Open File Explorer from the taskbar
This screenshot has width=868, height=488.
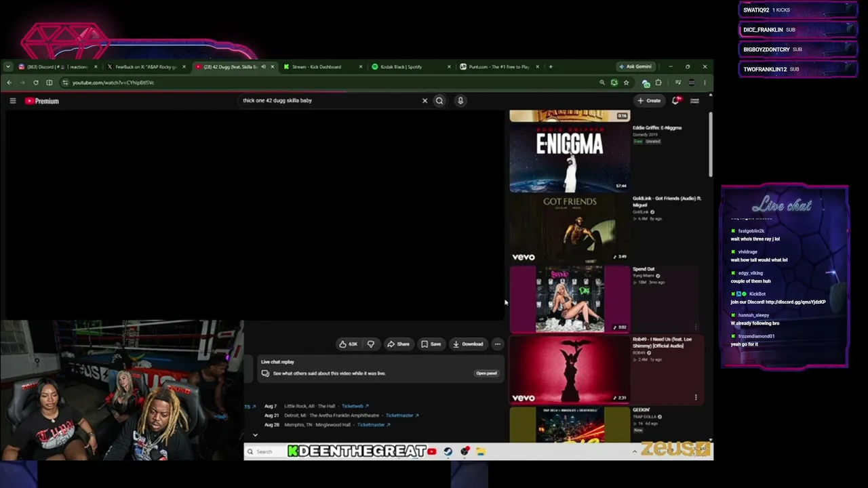481,452
